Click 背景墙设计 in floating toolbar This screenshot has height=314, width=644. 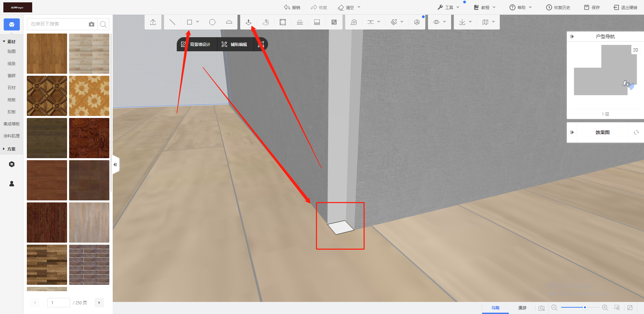click(197, 44)
